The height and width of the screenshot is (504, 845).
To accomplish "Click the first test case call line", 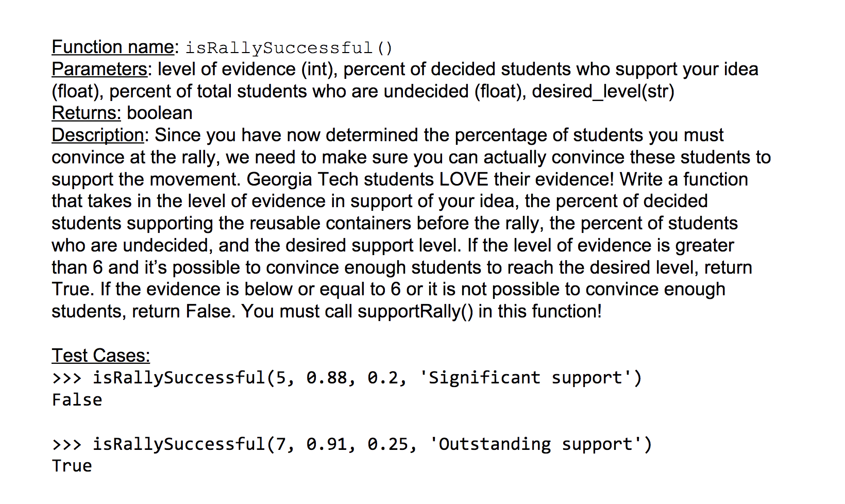I will [x=347, y=378].
